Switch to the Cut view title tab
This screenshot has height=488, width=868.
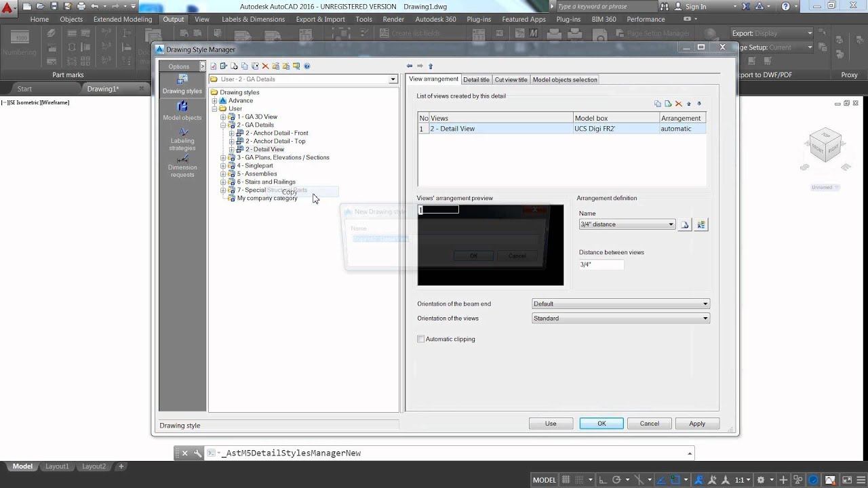[511, 80]
